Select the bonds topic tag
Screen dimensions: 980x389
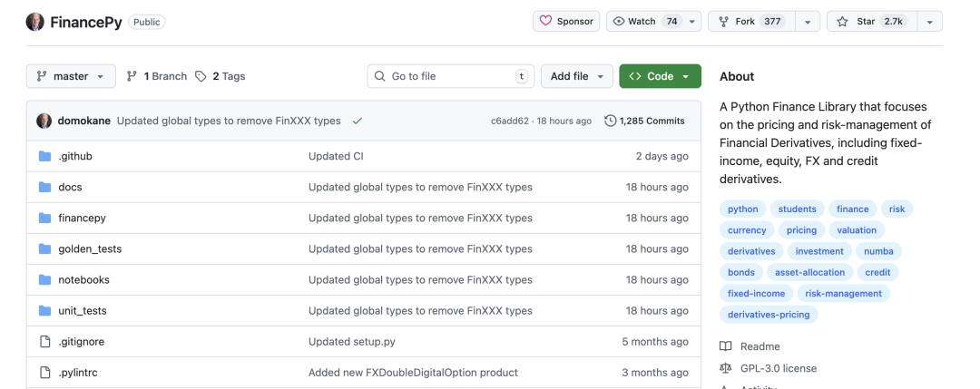coord(741,272)
